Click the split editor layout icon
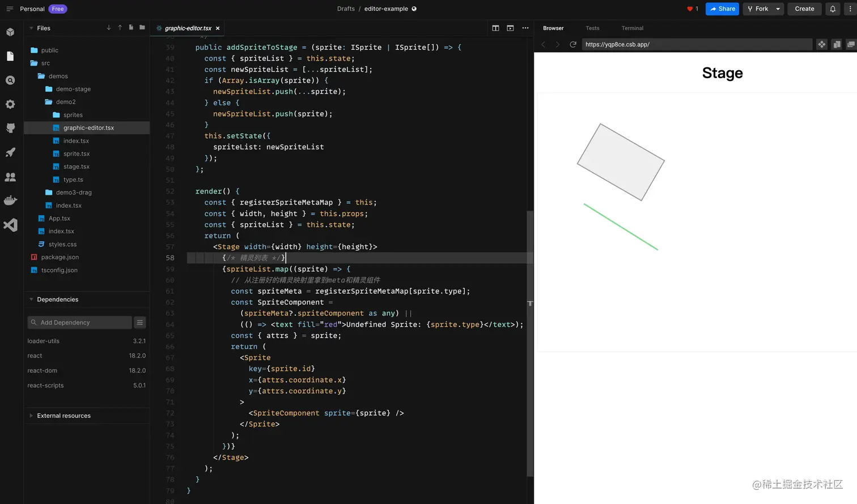Screen dimensions: 857x504 [495, 28]
